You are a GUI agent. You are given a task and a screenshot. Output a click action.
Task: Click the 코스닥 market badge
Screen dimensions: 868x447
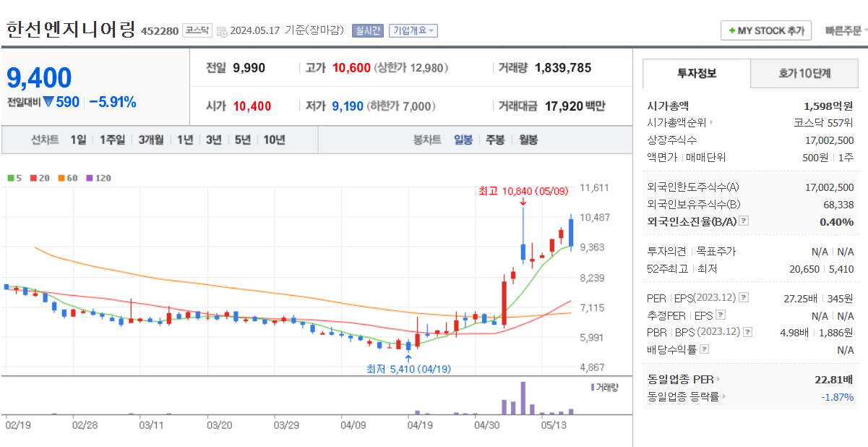pyautogui.click(x=197, y=30)
